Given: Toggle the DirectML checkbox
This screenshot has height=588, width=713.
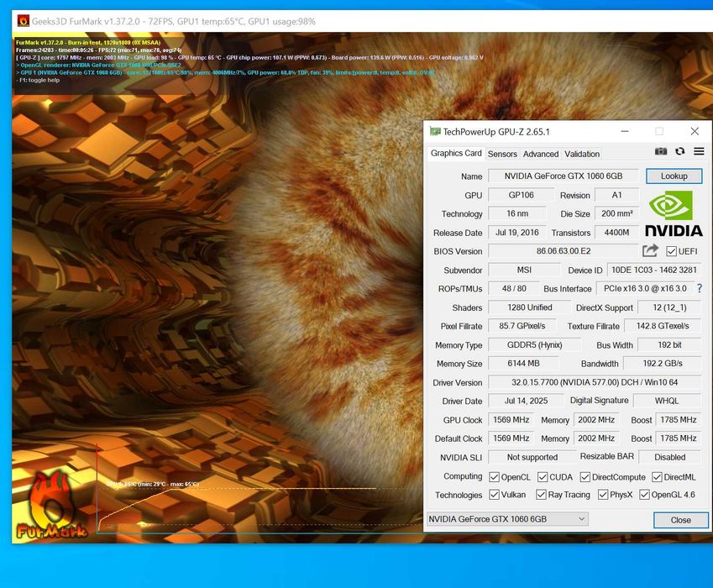Looking at the screenshot, I should (657, 477).
